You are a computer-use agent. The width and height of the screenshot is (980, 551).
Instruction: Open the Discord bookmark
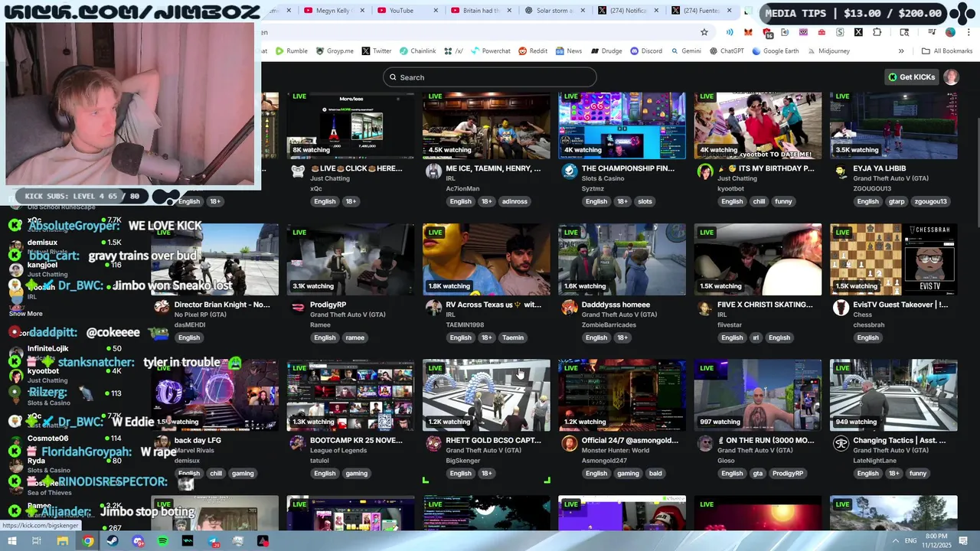coord(646,51)
